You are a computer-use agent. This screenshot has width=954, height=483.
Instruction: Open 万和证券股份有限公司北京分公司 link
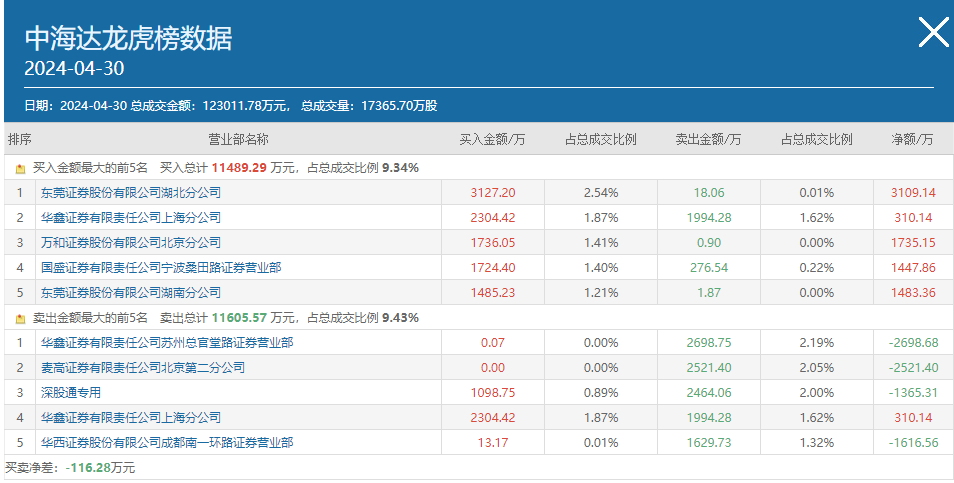pos(131,243)
